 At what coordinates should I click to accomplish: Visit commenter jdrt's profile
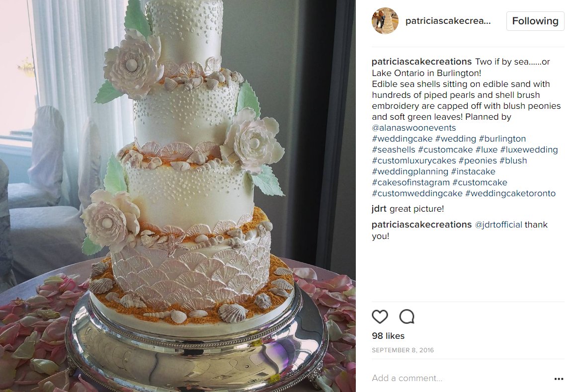(x=379, y=209)
